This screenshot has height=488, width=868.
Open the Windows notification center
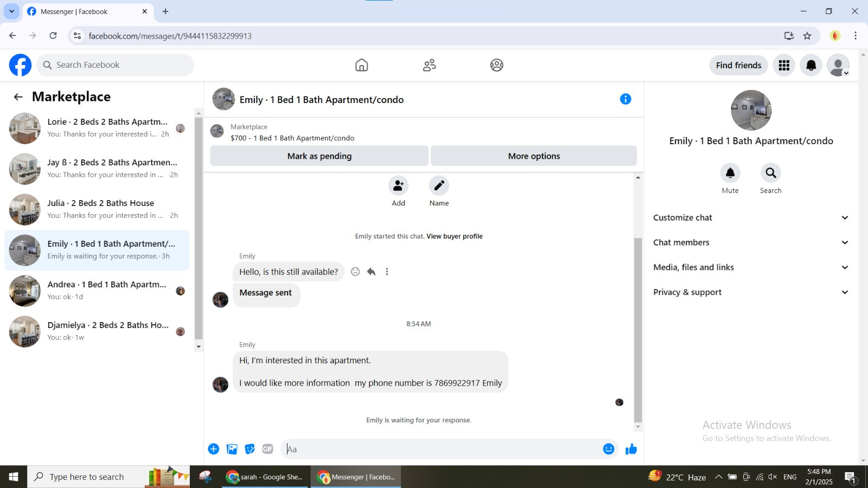click(x=850, y=477)
